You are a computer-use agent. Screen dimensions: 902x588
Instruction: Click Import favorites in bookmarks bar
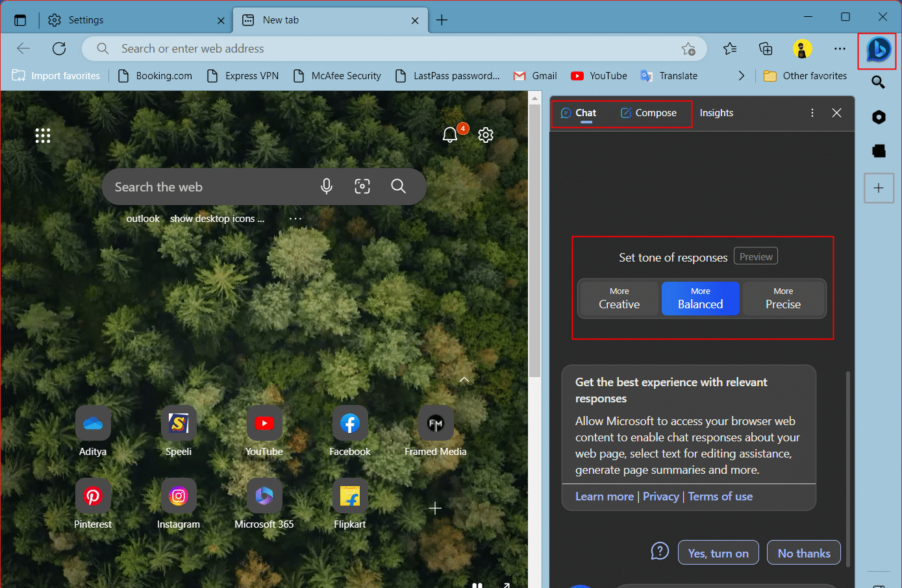click(56, 76)
